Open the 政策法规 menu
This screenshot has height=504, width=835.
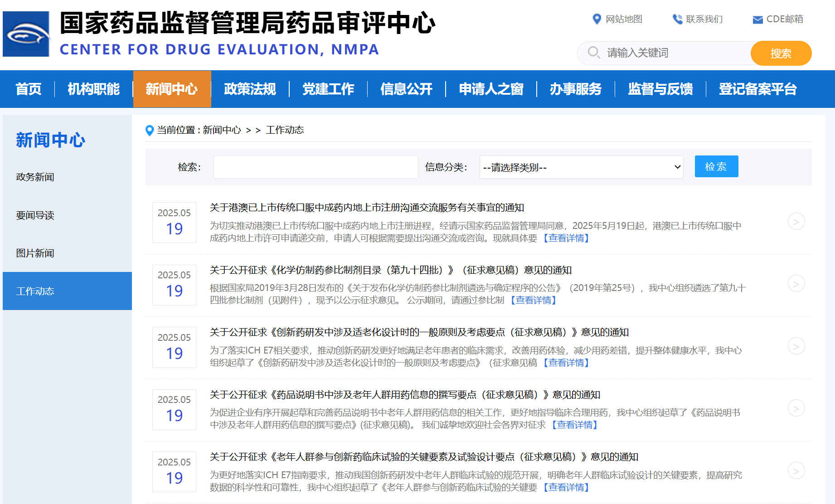pyautogui.click(x=250, y=89)
